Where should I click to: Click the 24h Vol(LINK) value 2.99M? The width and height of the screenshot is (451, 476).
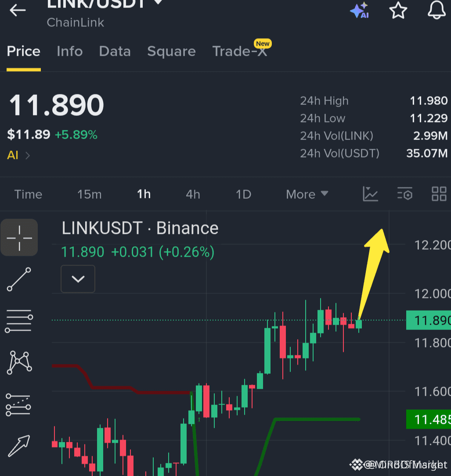coord(430,136)
